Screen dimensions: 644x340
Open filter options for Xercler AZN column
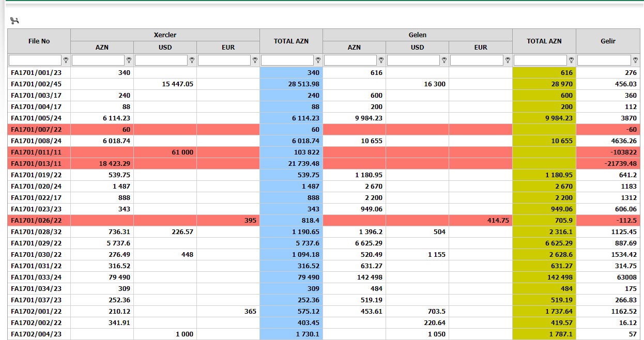[x=129, y=60]
